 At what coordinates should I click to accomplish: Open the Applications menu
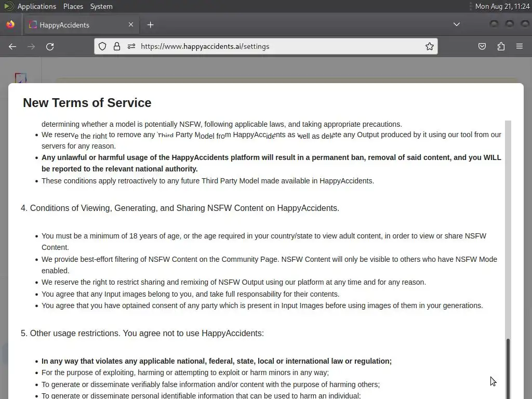pyautogui.click(x=37, y=6)
